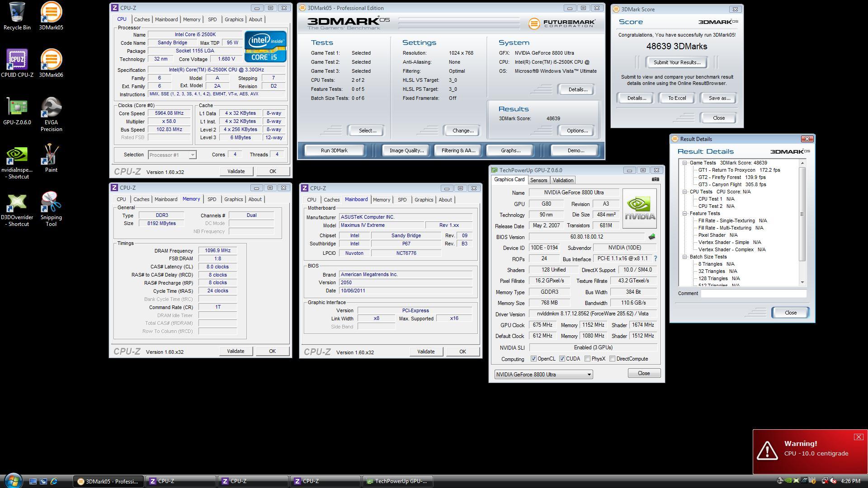Open the Paint desktop shortcut
The height and width of the screenshot is (488, 868).
(x=51, y=159)
